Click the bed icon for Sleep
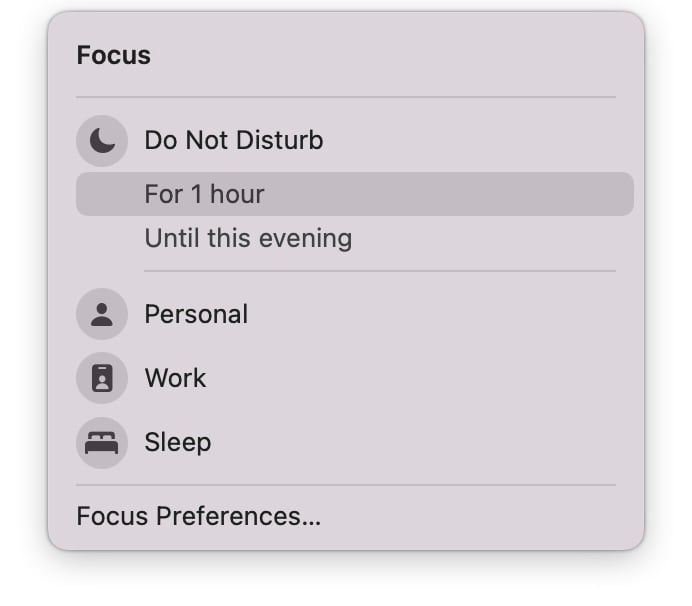This screenshot has height=606, width=692. [102, 443]
